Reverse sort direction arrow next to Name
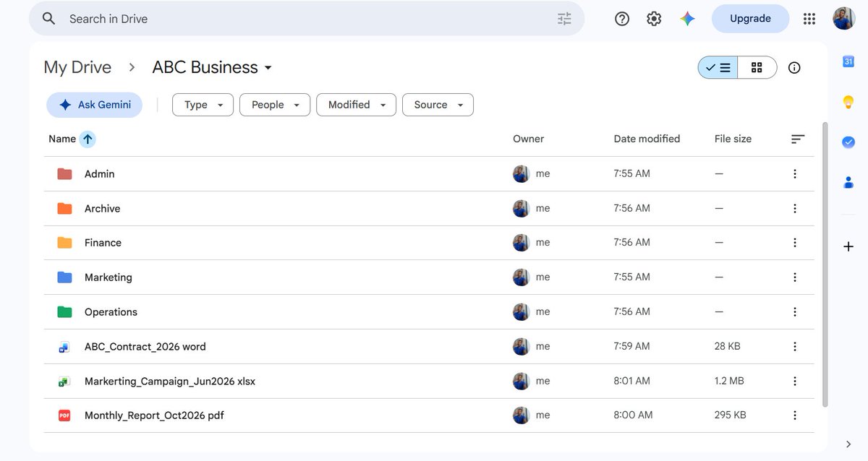The width and height of the screenshot is (868, 461). click(x=88, y=139)
